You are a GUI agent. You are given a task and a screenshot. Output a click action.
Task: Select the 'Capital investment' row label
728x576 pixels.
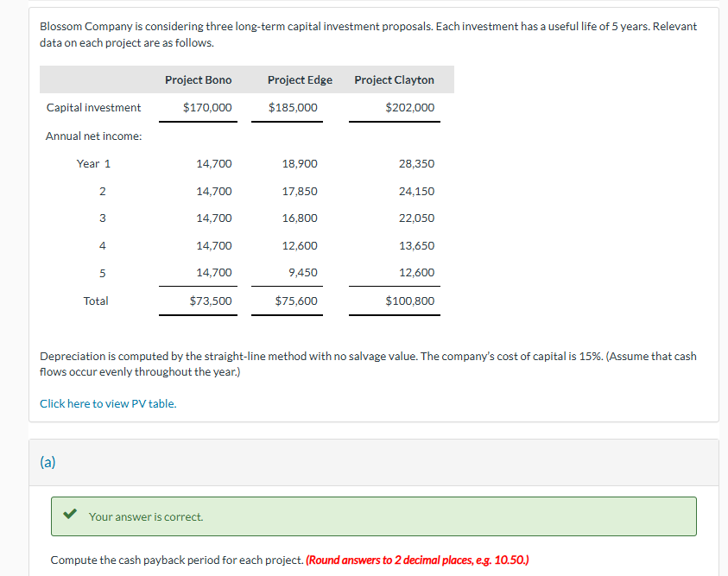pos(93,108)
